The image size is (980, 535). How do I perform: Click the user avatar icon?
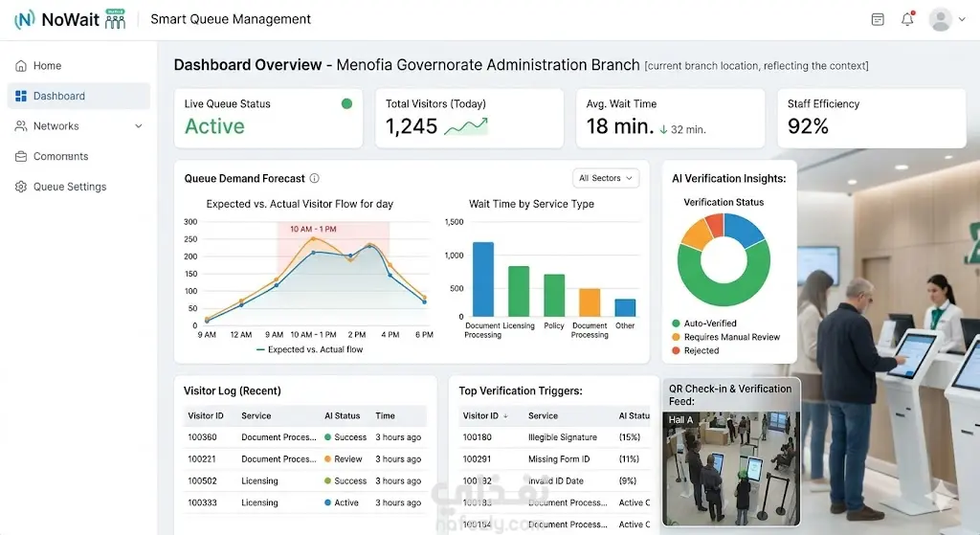(x=940, y=19)
